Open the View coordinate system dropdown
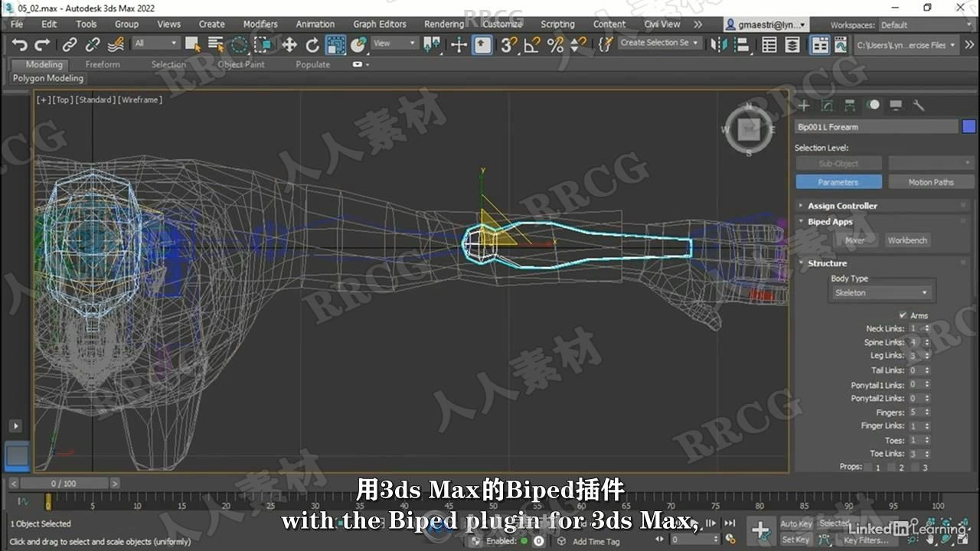 point(395,44)
